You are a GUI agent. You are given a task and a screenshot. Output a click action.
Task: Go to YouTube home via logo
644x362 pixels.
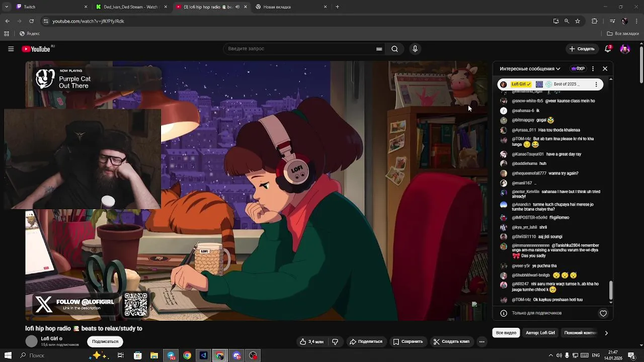(36, 49)
